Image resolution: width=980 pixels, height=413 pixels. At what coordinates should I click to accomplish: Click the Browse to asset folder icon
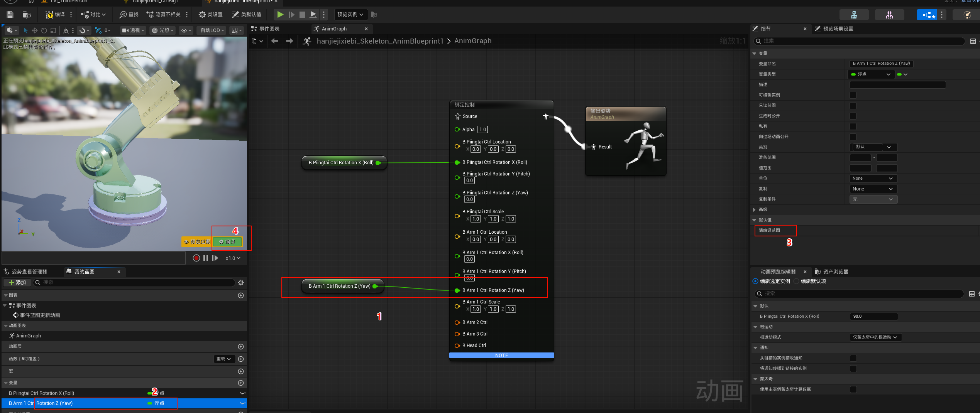point(27,15)
